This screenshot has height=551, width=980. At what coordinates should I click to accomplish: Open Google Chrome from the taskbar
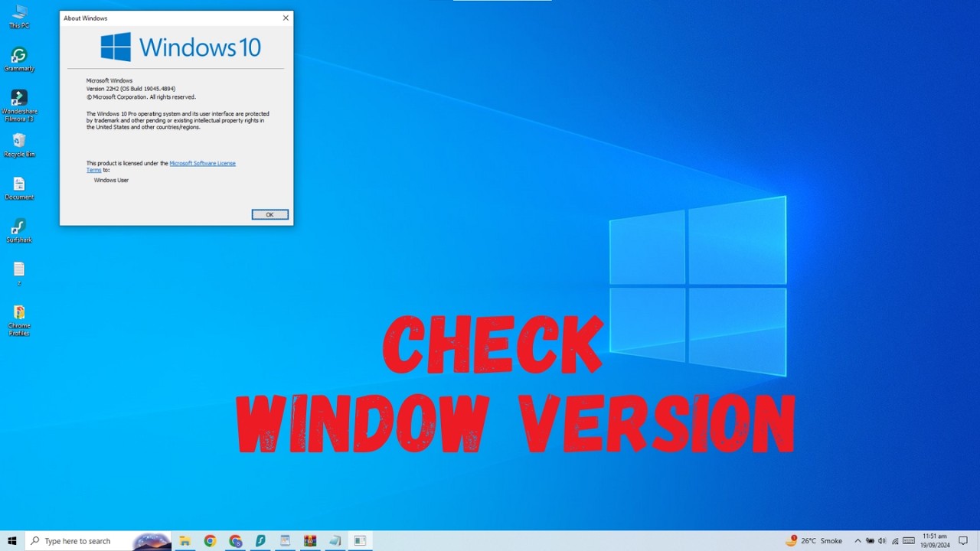pos(210,541)
